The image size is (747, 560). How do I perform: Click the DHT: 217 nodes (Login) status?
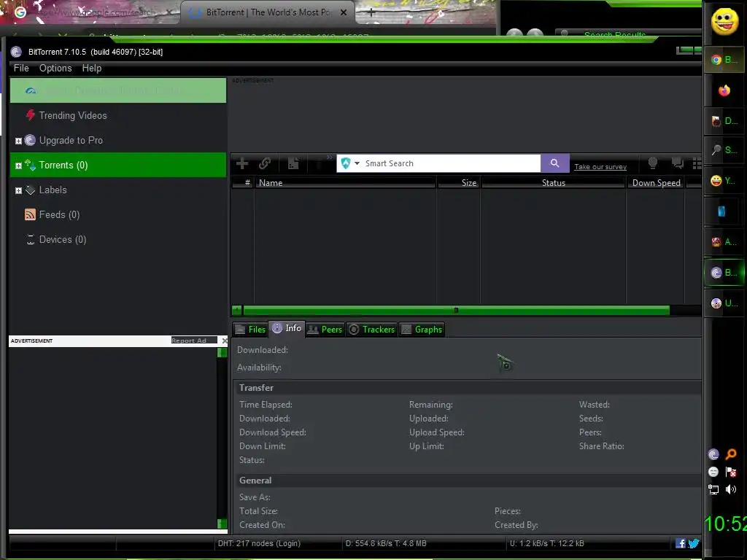pos(259,543)
